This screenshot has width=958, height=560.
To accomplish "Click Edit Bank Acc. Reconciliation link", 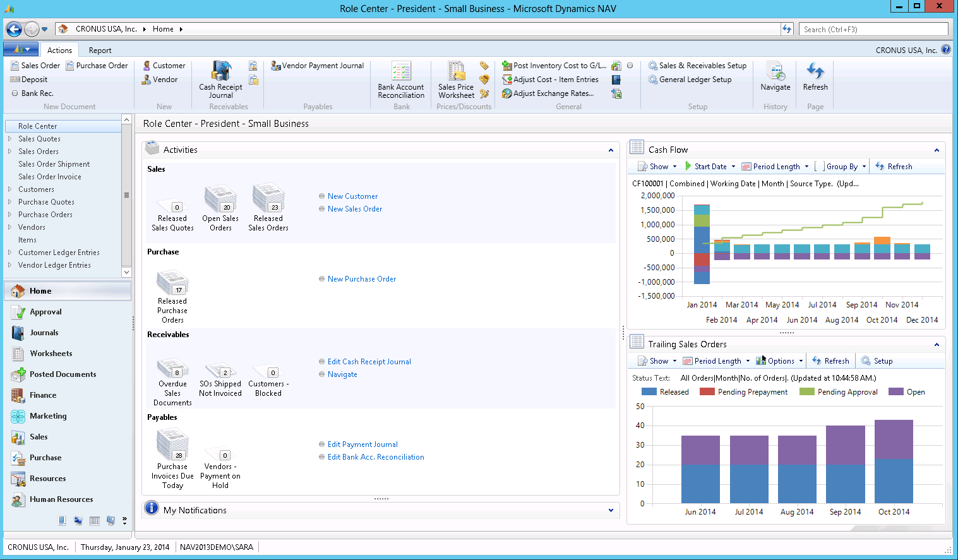I will pyautogui.click(x=376, y=457).
